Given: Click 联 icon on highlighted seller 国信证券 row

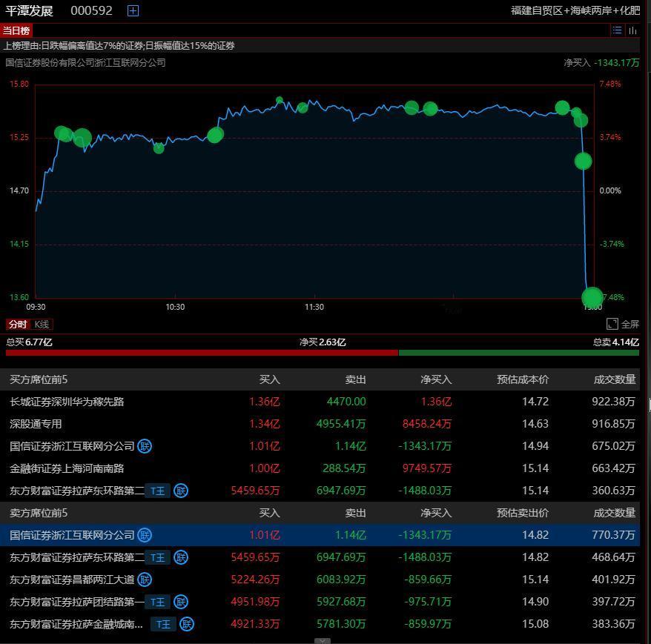Looking at the screenshot, I should [x=145, y=535].
